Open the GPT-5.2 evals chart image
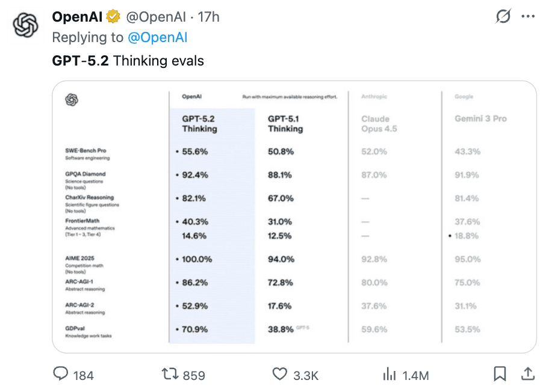The image size is (552, 392). [x=294, y=216]
